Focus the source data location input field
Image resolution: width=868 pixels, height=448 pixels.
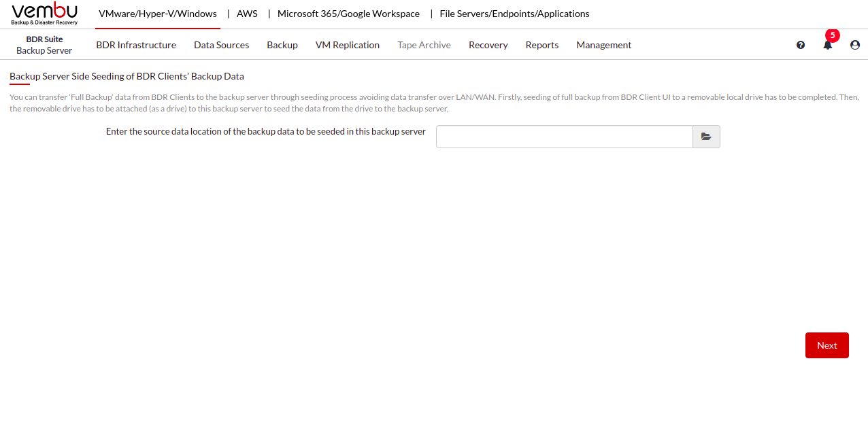click(x=565, y=137)
